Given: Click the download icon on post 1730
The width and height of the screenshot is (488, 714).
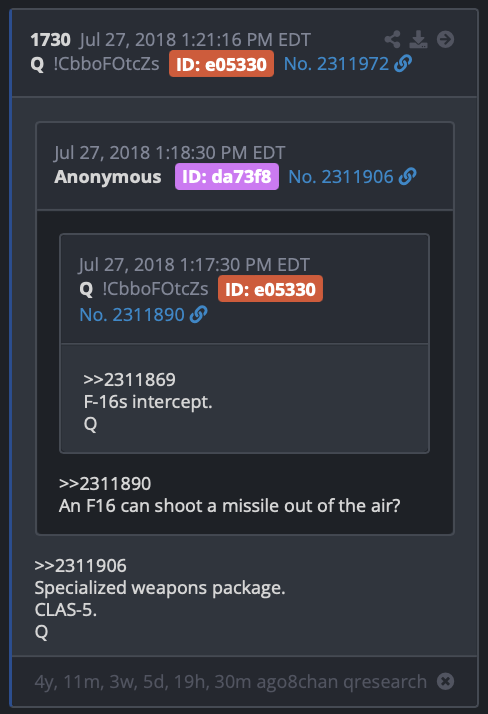Looking at the screenshot, I should [x=418, y=39].
